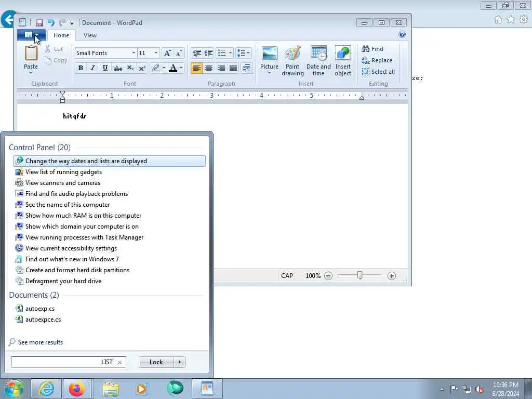Image resolution: width=532 pixels, height=399 pixels.
Task: Click the Lock button
Action: pyautogui.click(x=156, y=362)
